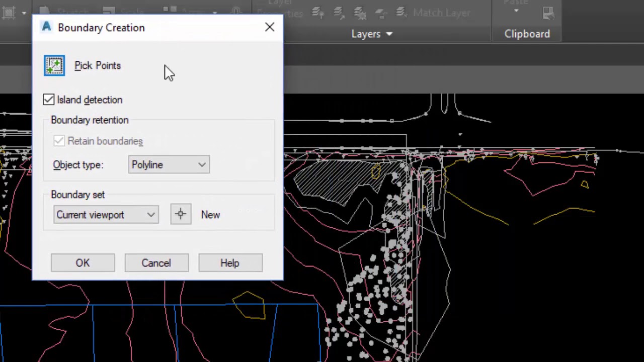Image resolution: width=644 pixels, height=362 pixels.
Task: Click the New label next to crosshair
Action: pyautogui.click(x=210, y=215)
